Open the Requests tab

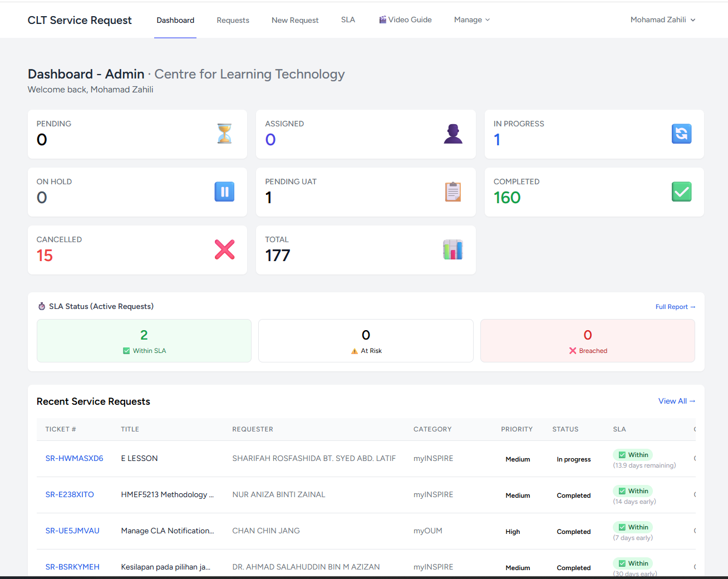point(233,20)
